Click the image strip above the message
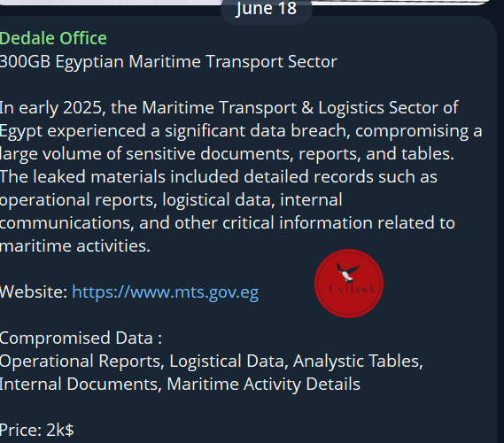This screenshot has width=504, height=443. click(244, 3)
